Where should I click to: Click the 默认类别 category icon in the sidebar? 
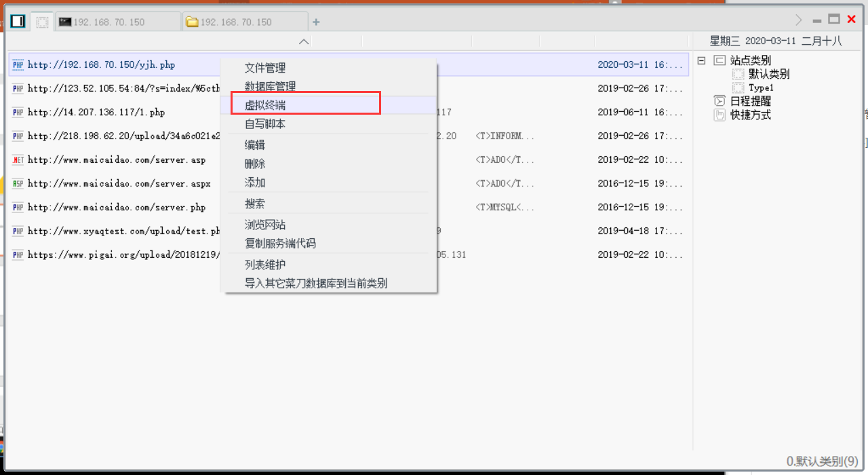(736, 73)
